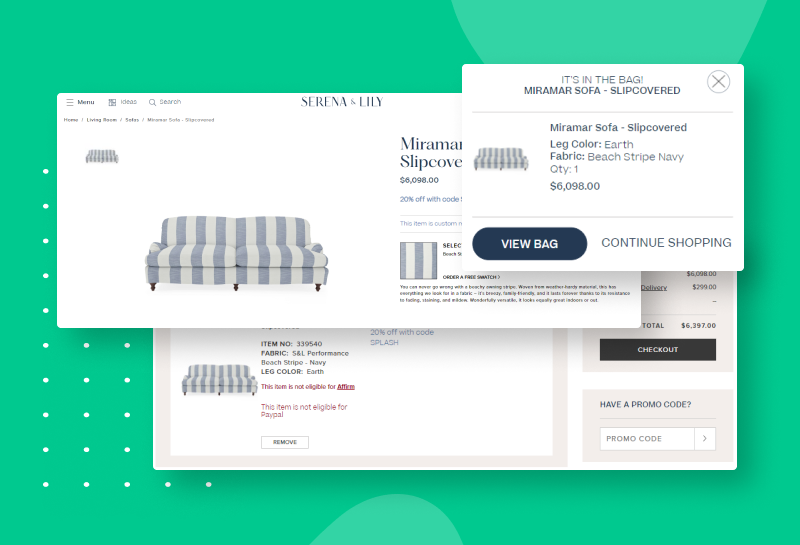Click Miramar Sofa - Slipcovered title in popup
This screenshot has height=545, width=800.
tap(618, 128)
